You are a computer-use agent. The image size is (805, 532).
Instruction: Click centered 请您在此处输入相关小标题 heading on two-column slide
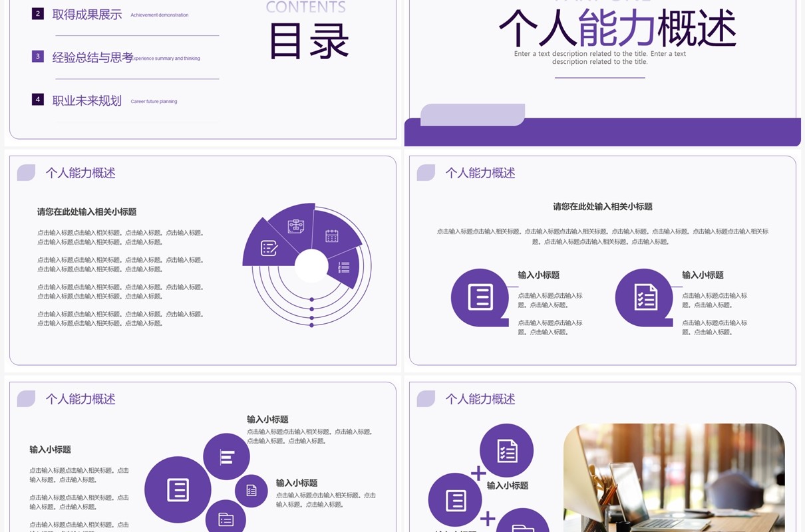pos(603,207)
